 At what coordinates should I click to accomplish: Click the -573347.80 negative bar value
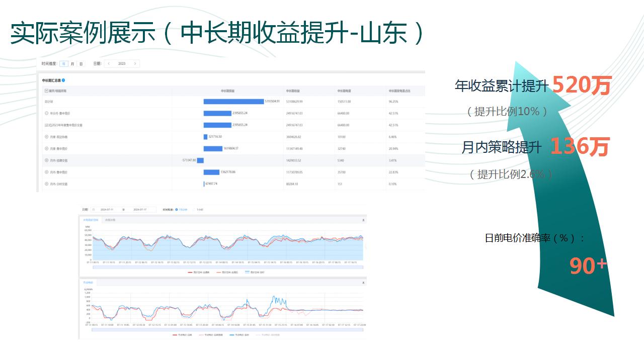coord(188,160)
